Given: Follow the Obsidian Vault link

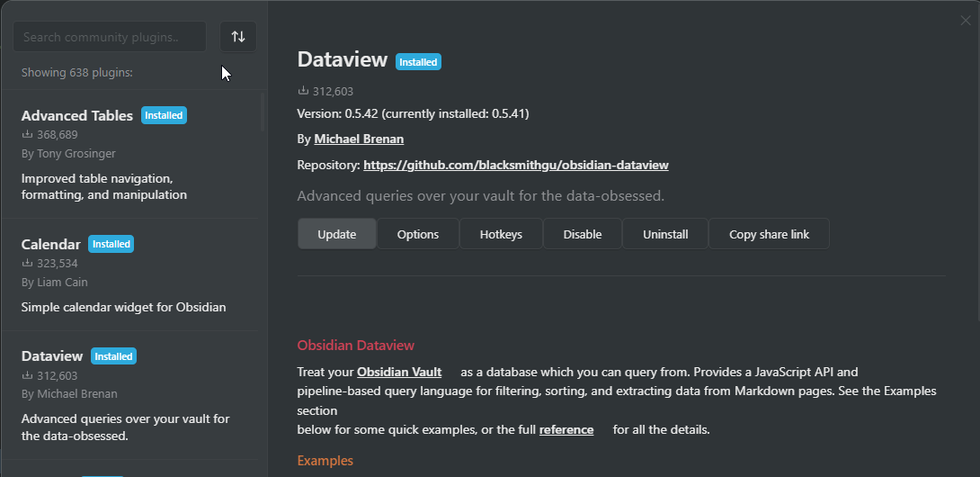Looking at the screenshot, I should [x=394, y=372].
